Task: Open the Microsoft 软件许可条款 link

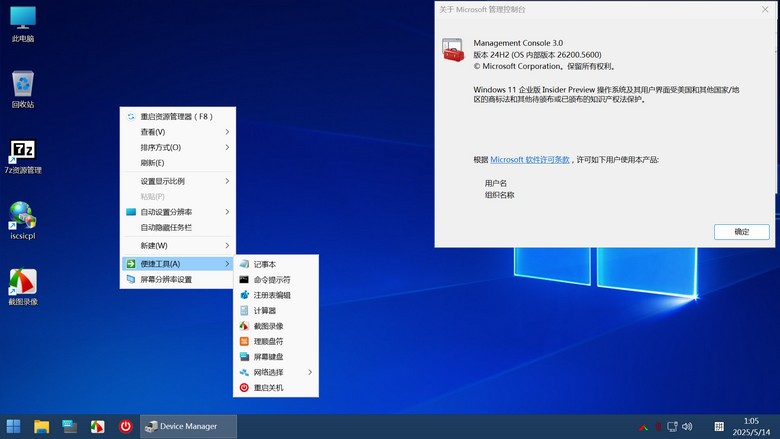Action: coord(530,160)
